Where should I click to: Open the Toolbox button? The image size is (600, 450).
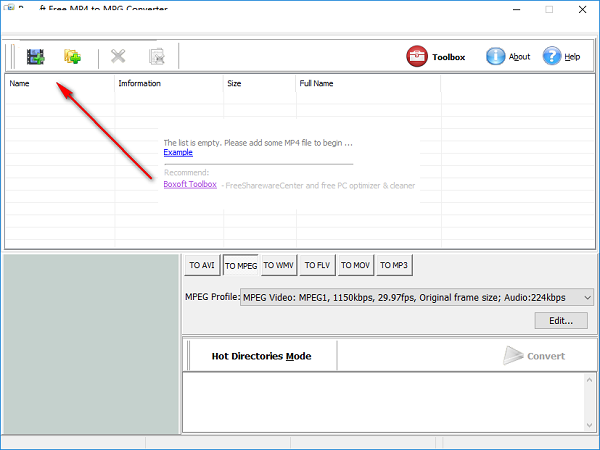pos(436,57)
